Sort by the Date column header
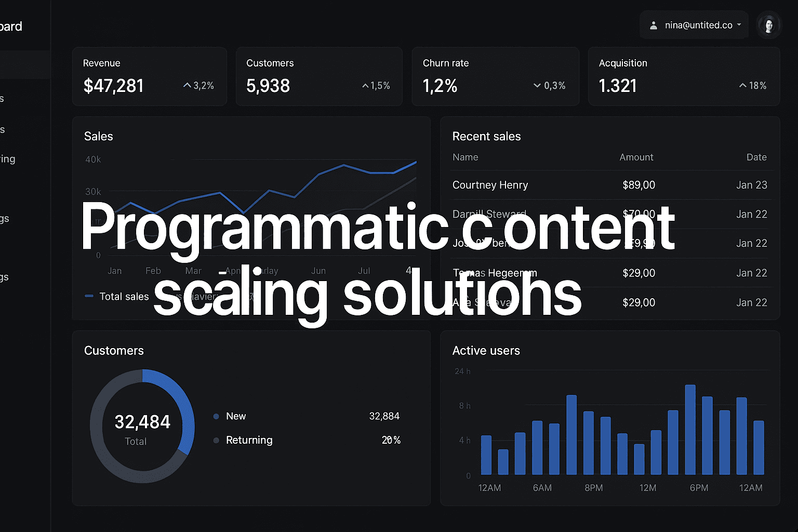The width and height of the screenshot is (798, 532). tap(756, 157)
